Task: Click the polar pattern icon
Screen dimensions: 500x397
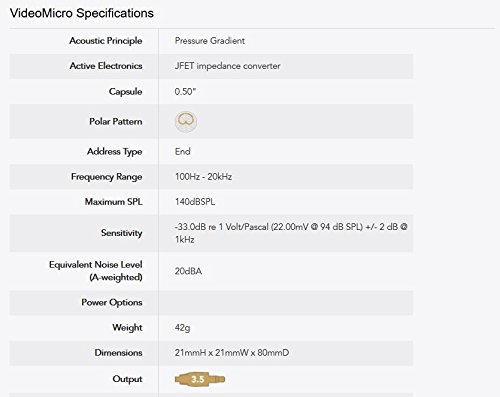Action: click(186, 121)
